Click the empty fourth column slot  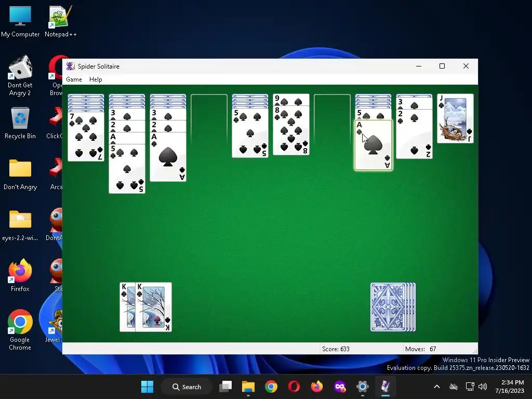coord(209,119)
